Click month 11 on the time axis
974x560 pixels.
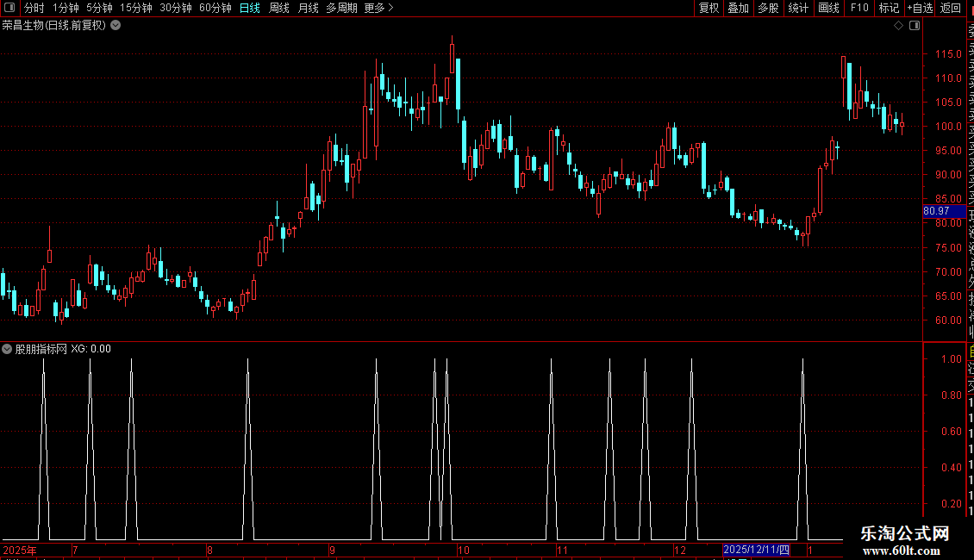[562, 550]
